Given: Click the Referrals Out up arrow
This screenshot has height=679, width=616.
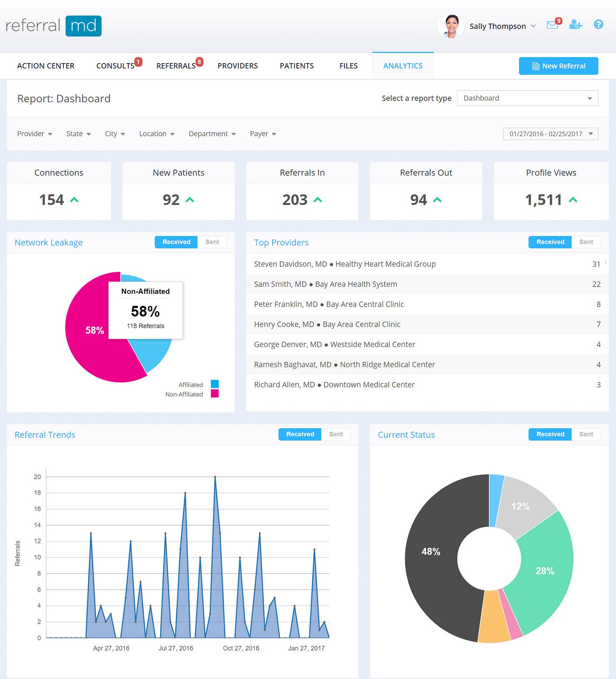Looking at the screenshot, I should click(x=437, y=200).
